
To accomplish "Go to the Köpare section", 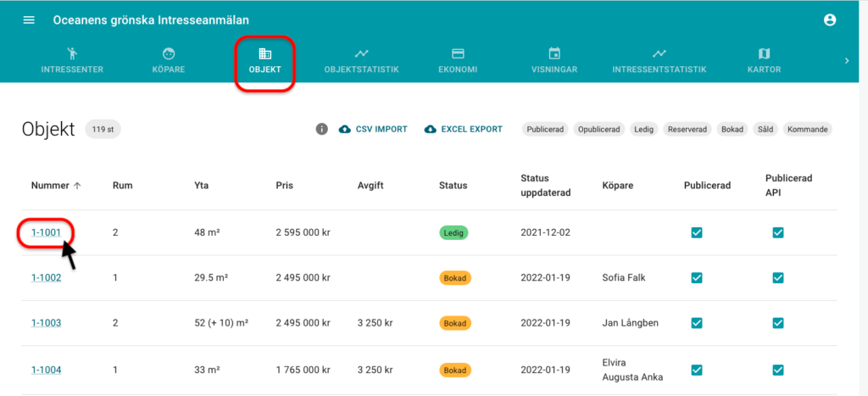I will point(169,60).
